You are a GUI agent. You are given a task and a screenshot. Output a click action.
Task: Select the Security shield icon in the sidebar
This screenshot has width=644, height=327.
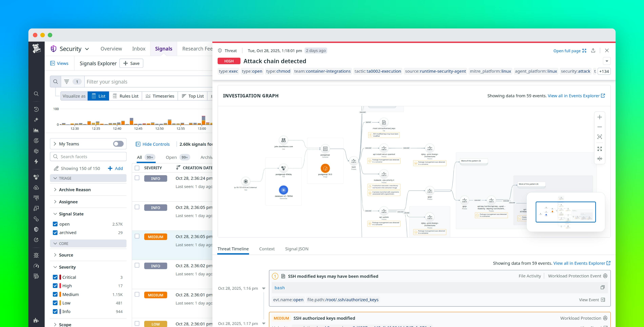36,229
